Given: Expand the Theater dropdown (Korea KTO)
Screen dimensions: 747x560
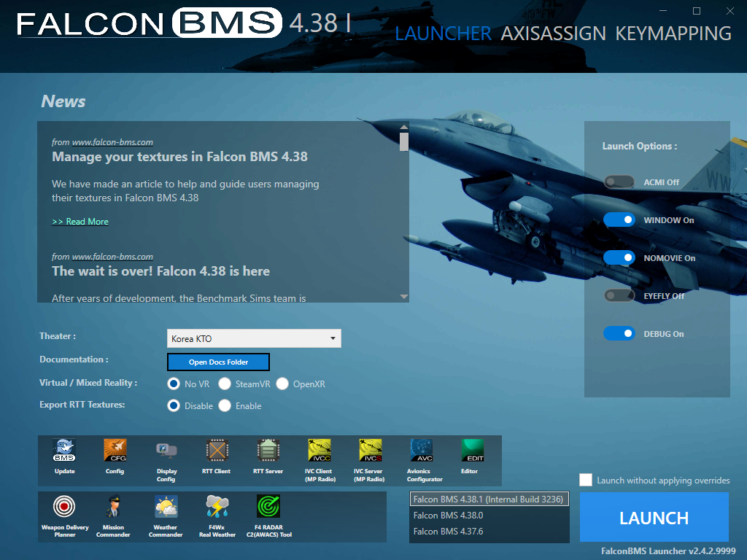Looking at the screenshot, I should [254, 338].
